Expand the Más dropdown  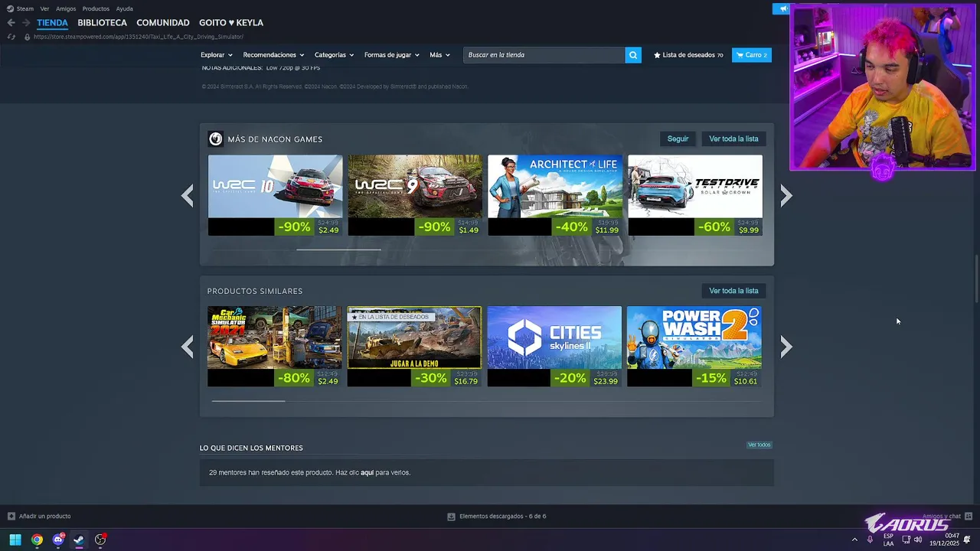pos(439,55)
